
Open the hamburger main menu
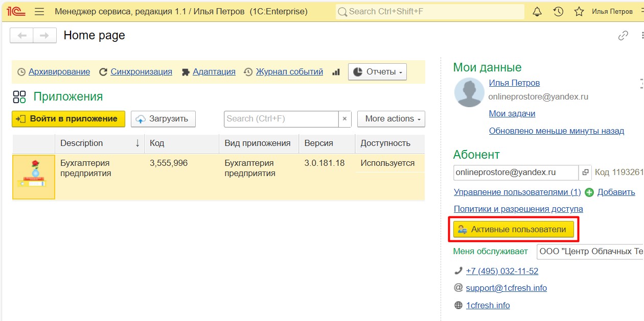click(39, 11)
